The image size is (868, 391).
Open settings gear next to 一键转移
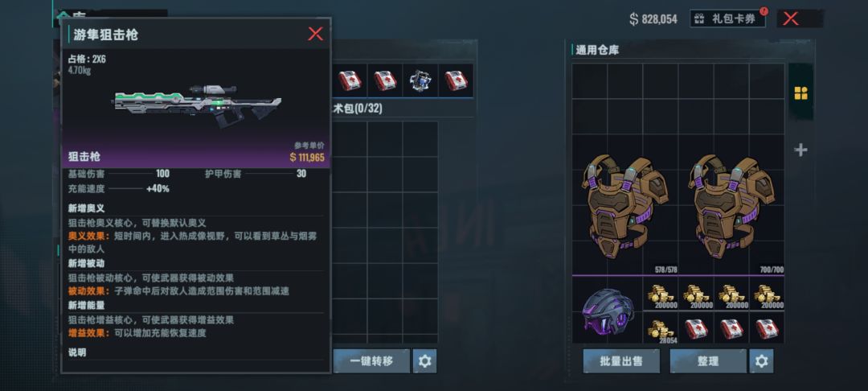(424, 361)
